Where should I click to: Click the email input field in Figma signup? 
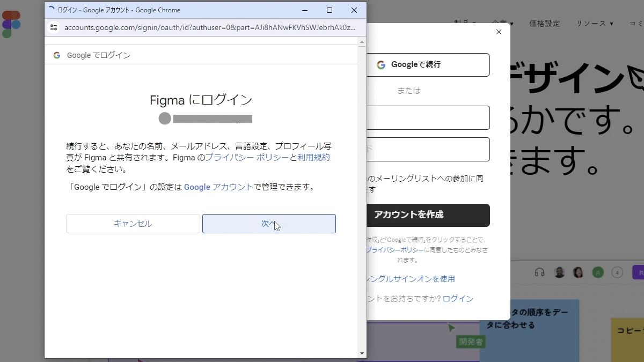click(x=428, y=117)
